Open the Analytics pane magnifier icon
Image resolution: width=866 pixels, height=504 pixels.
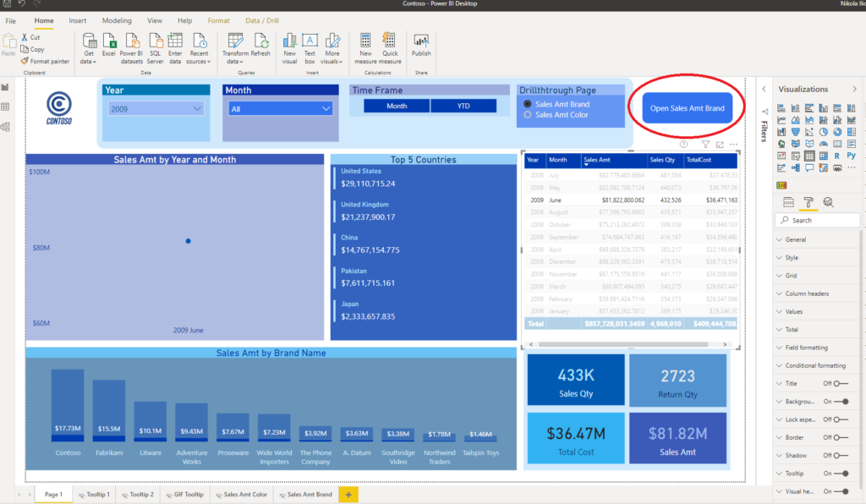(828, 202)
